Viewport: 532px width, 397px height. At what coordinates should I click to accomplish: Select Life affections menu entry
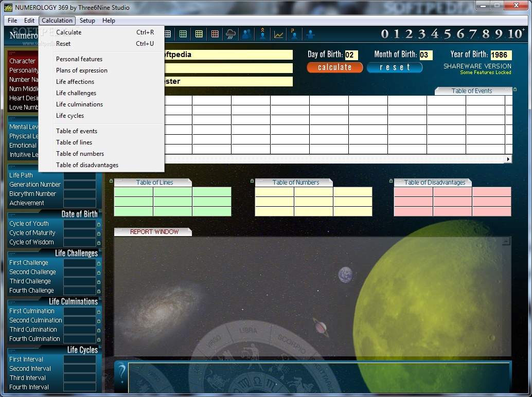pos(101,82)
